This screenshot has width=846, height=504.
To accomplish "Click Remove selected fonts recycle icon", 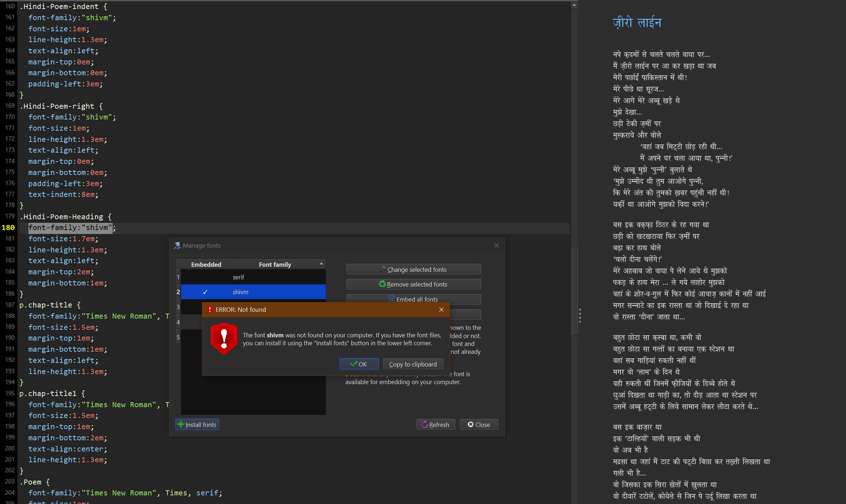I will pyautogui.click(x=413, y=284).
